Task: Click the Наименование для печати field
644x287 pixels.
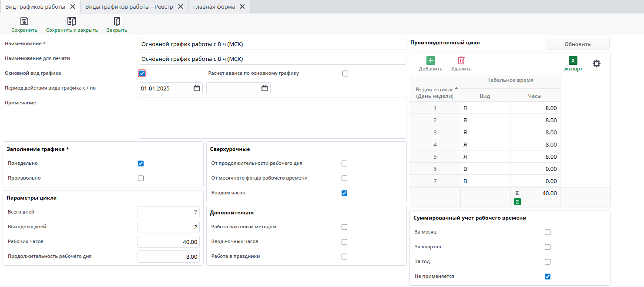Action: tap(272, 59)
